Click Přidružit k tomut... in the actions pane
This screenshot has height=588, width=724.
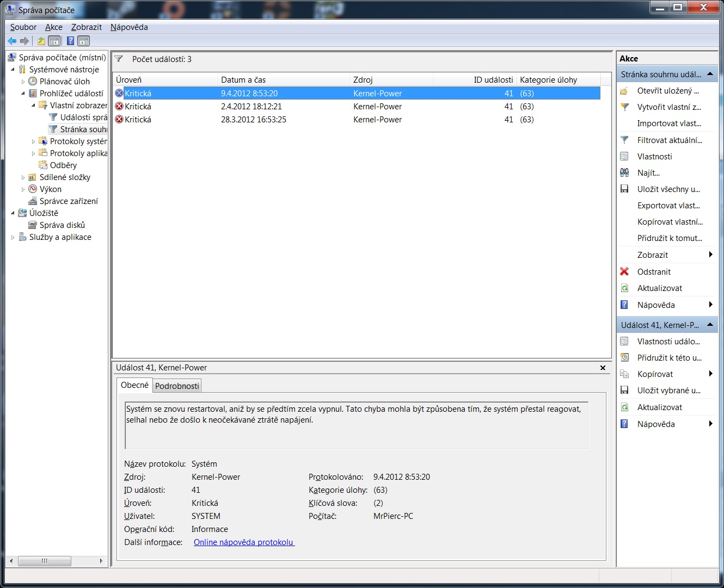coord(670,238)
